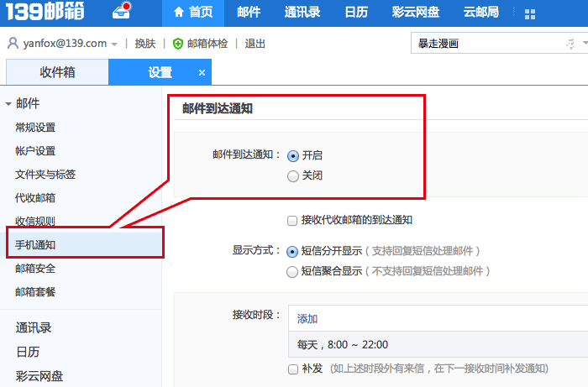Enable 接收代收邮箱的到达通知 checkbox
Viewport: 588px width, 387px height.
coord(292,220)
